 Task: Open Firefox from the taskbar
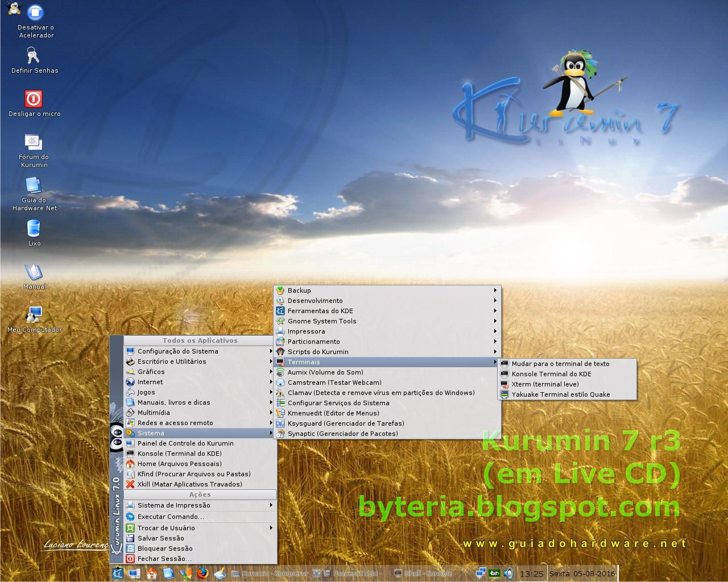point(202,573)
